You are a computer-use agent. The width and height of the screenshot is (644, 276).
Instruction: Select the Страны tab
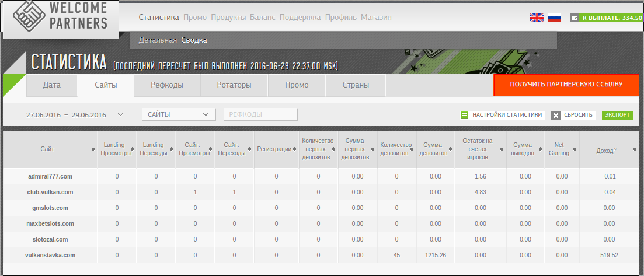(356, 85)
